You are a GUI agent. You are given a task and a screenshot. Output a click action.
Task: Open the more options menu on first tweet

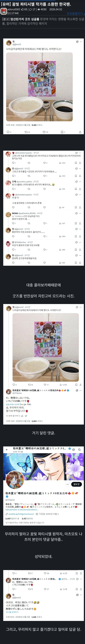[80, 42]
